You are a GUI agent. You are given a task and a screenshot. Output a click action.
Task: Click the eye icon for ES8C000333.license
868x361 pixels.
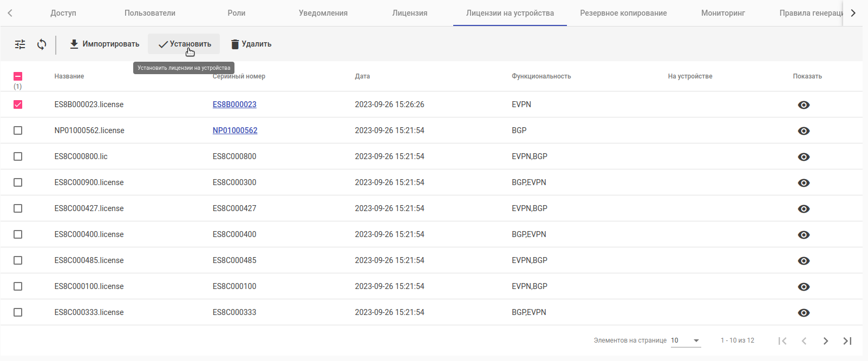coord(804,313)
